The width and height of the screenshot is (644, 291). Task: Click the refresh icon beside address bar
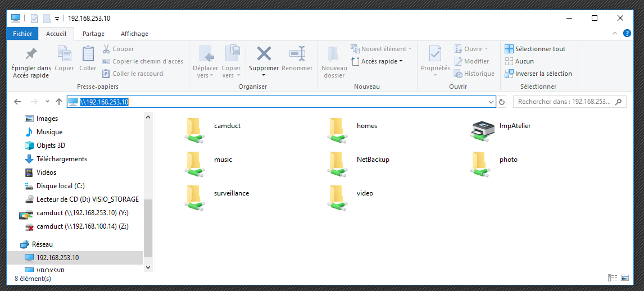(x=502, y=102)
